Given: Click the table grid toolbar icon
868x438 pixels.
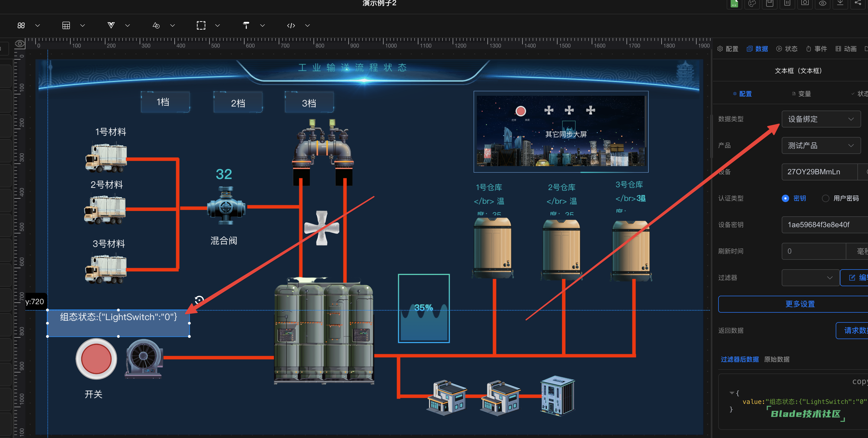Looking at the screenshot, I should [x=66, y=26].
